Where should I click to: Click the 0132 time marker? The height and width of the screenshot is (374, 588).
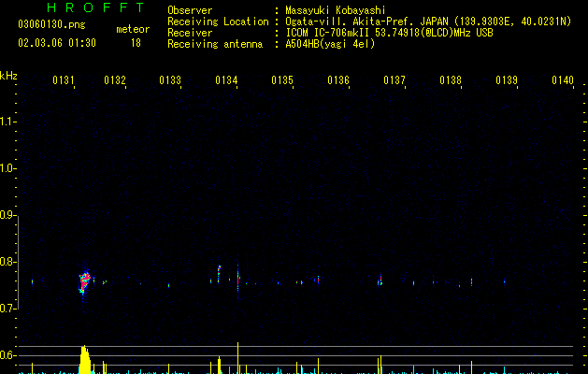[x=115, y=80]
